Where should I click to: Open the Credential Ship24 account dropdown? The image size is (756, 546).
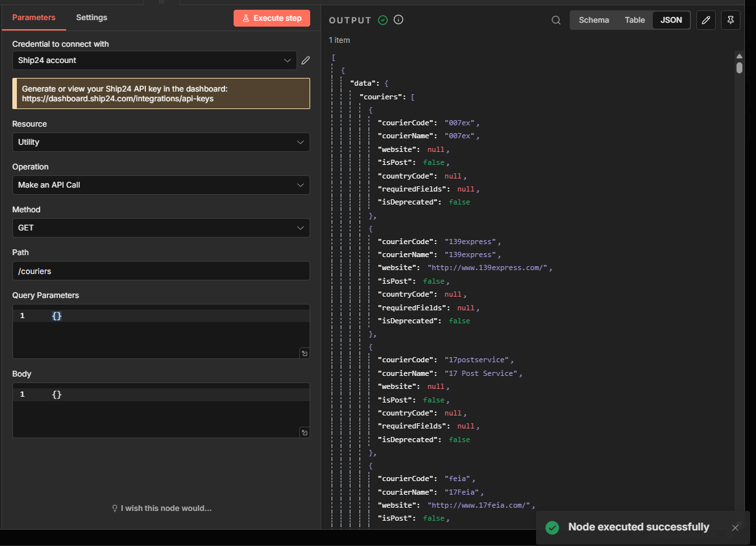tap(154, 60)
